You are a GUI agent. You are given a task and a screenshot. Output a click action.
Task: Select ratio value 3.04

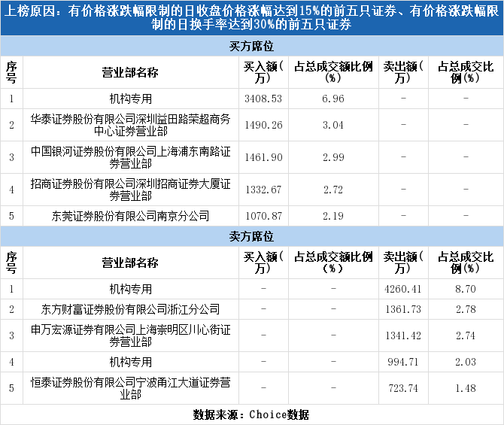[x=333, y=125]
